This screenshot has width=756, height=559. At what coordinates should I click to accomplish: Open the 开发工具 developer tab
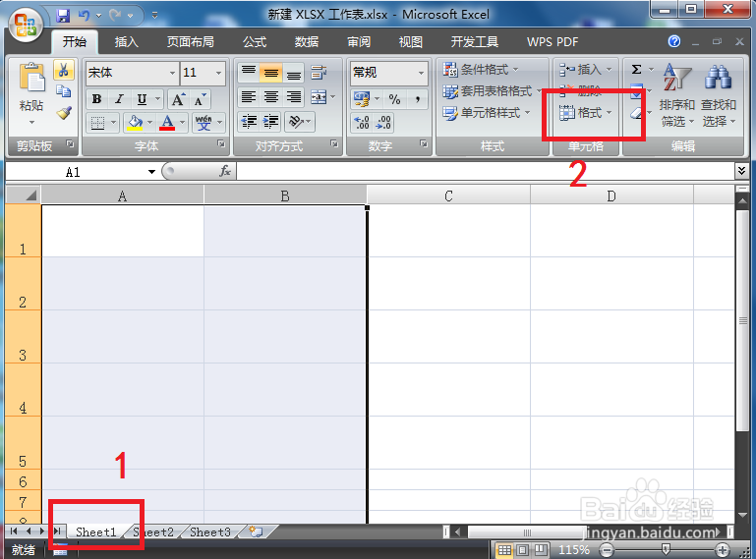click(x=475, y=42)
